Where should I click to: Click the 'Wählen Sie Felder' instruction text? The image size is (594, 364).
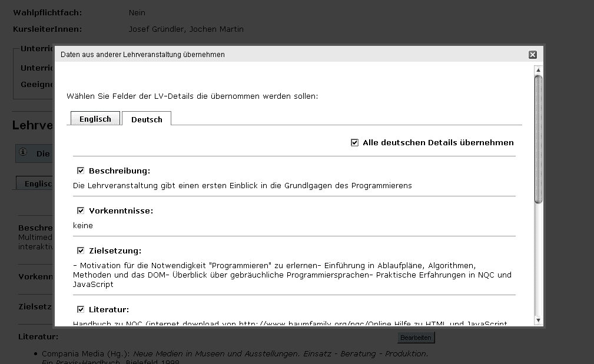pyautogui.click(x=192, y=96)
